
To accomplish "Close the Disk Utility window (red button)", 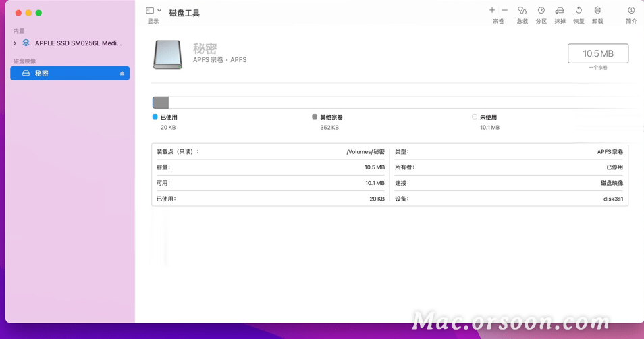I will (x=18, y=13).
